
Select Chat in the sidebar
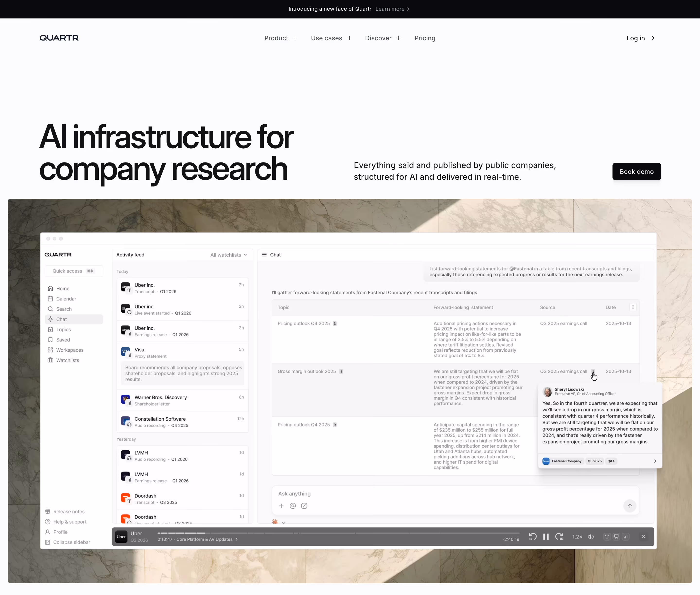tap(74, 319)
